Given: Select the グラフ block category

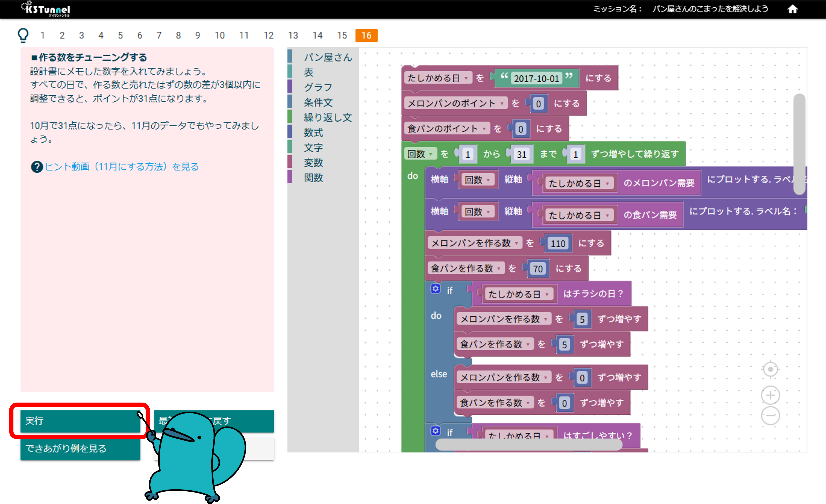Looking at the screenshot, I should [x=318, y=87].
